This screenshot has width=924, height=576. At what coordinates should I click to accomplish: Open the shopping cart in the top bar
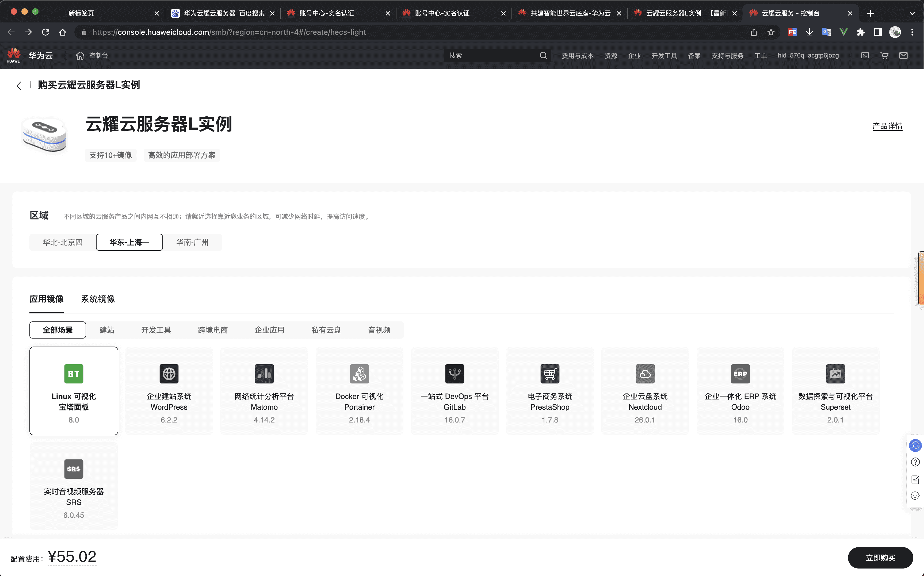884,55
